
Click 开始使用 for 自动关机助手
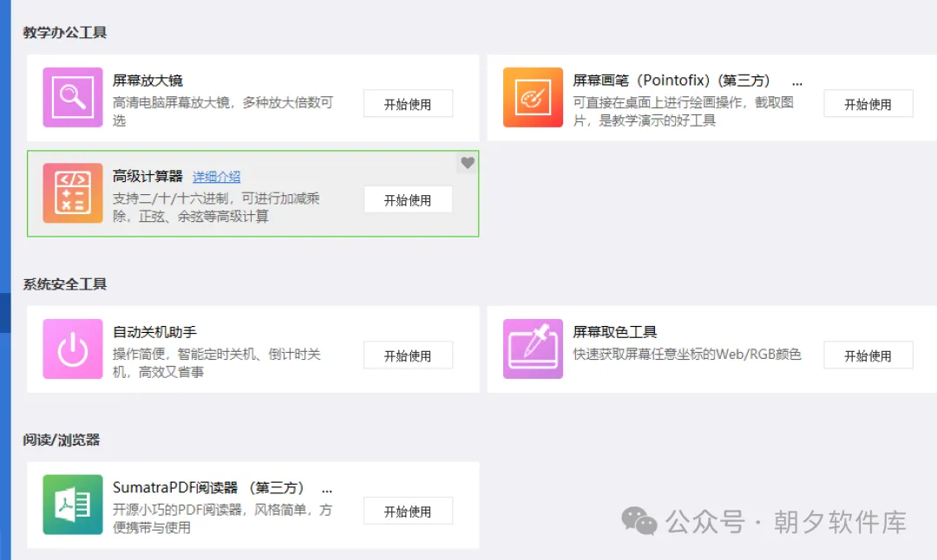[x=408, y=355]
